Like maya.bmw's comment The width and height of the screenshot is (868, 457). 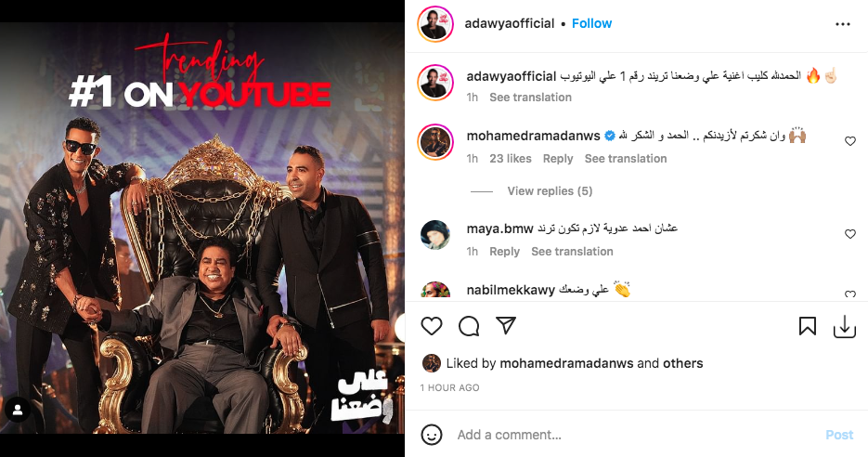tap(849, 234)
